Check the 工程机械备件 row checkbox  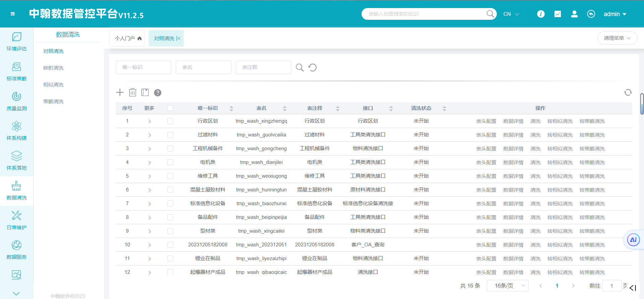point(170,148)
